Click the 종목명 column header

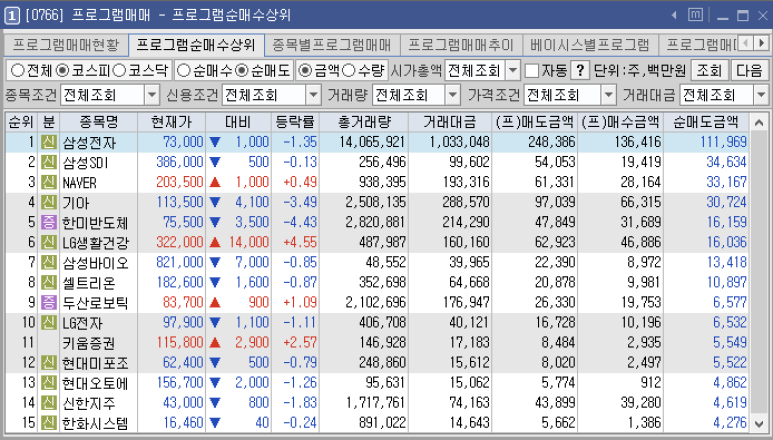pos(99,122)
